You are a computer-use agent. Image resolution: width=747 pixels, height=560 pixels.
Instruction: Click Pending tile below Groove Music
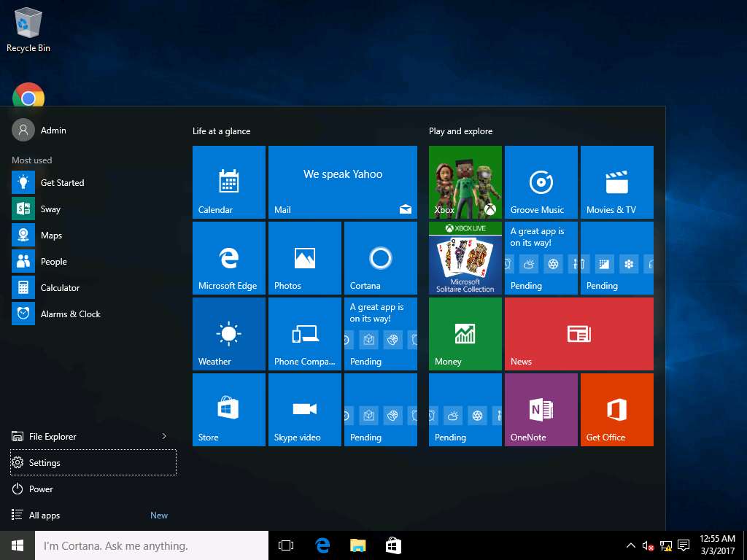(x=541, y=257)
